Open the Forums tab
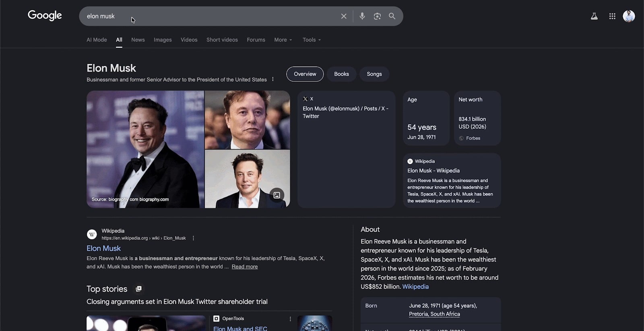Image resolution: width=644 pixels, height=331 pixels. [256, 40]
